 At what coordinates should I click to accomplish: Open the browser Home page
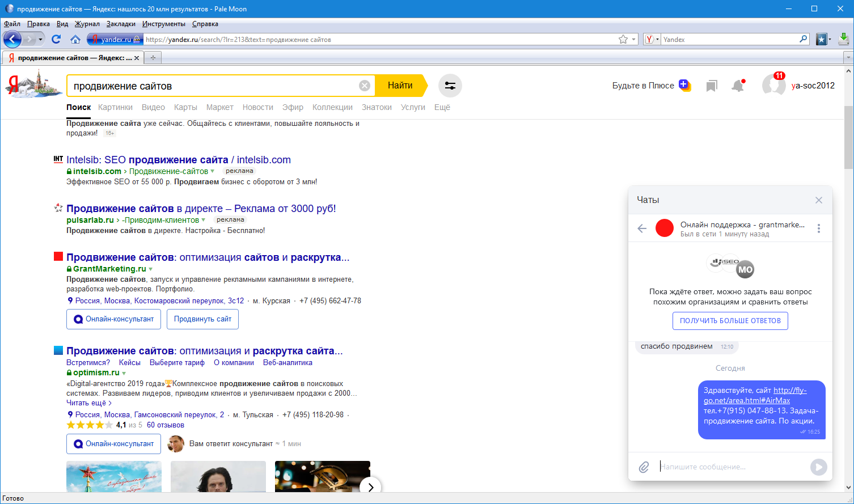click(75, 39)
